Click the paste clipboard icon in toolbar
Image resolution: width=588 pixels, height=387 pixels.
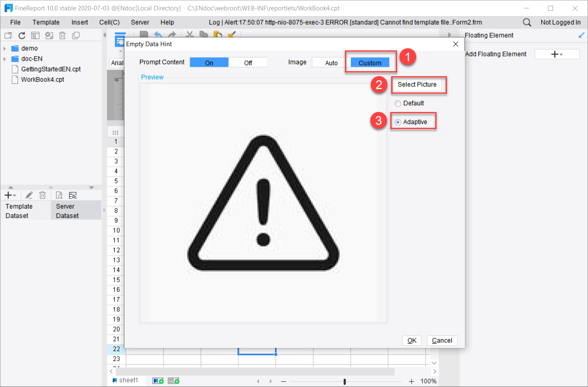pyautogui.click(x=218, y=35)
